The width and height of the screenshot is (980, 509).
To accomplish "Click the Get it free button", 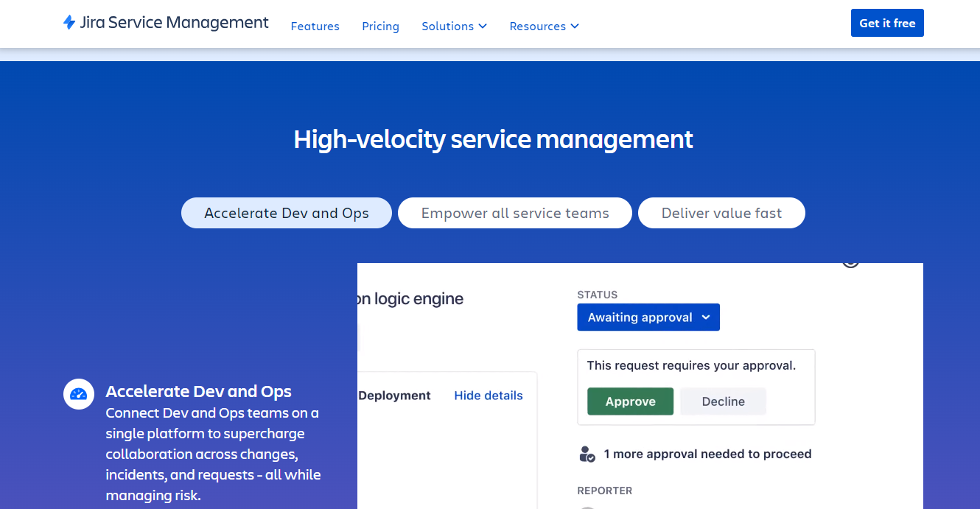I will 887,23.
